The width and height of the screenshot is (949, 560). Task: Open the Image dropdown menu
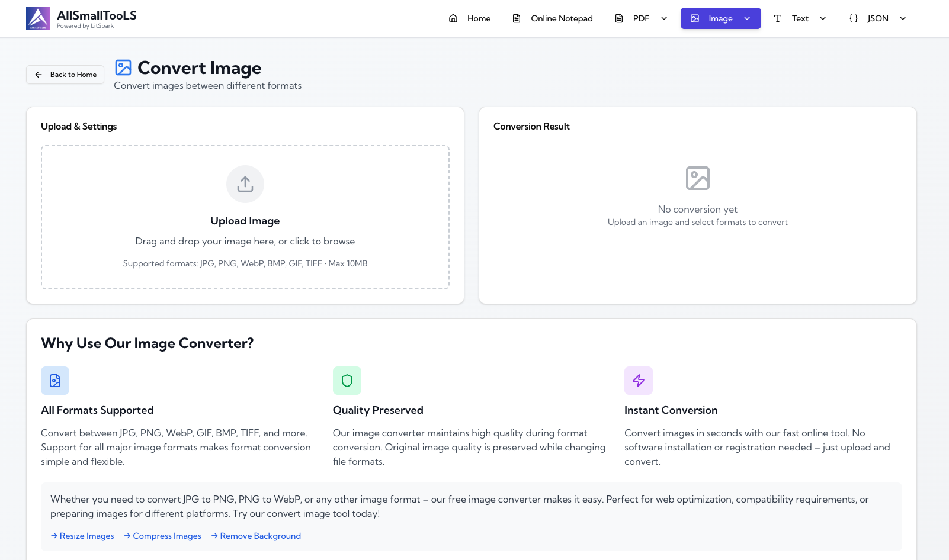tap(747, 18)
